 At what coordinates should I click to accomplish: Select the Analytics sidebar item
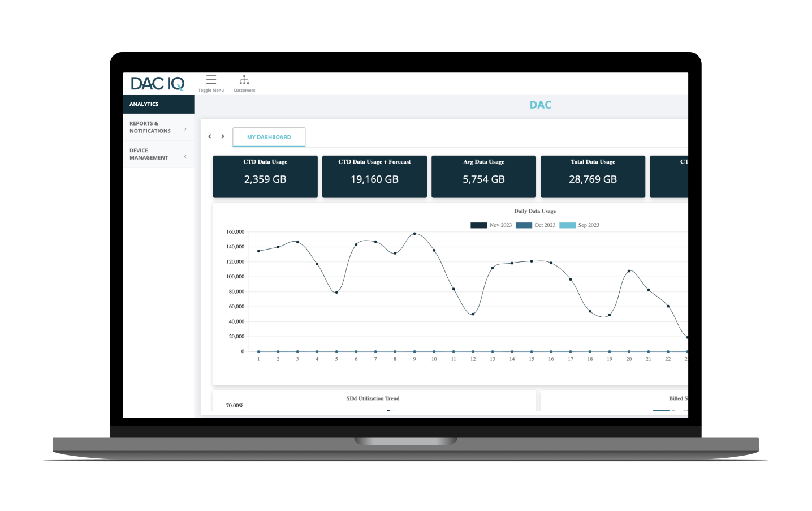click(x=158, y=104)
